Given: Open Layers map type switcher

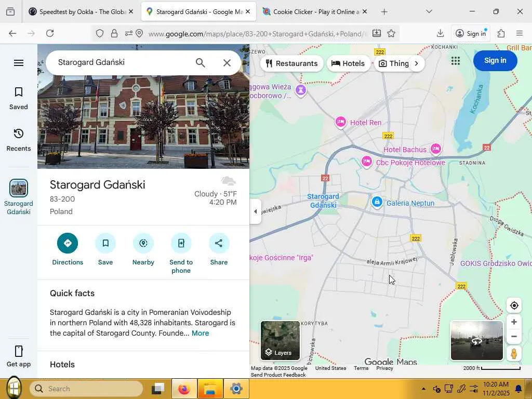Looking at the screenshot, I should point(280,340).
